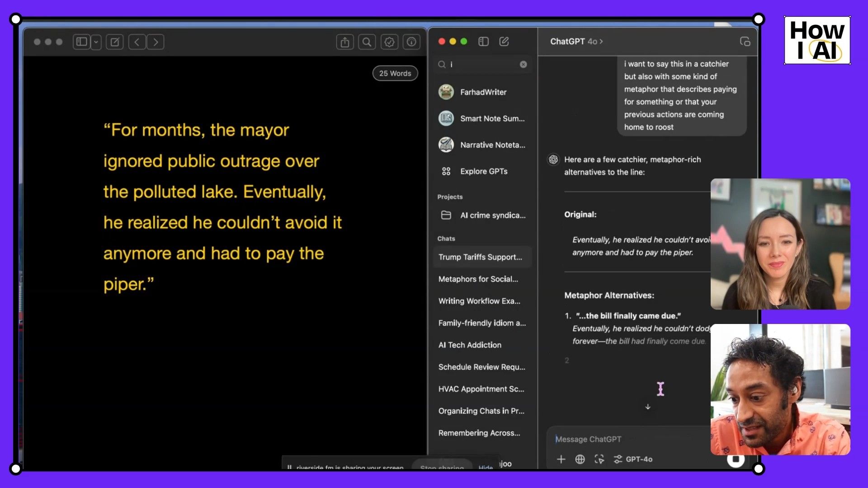Open the Family-friendly idiom a... chat
This screenshot has width=868, height=488.
tap(482, 323)
